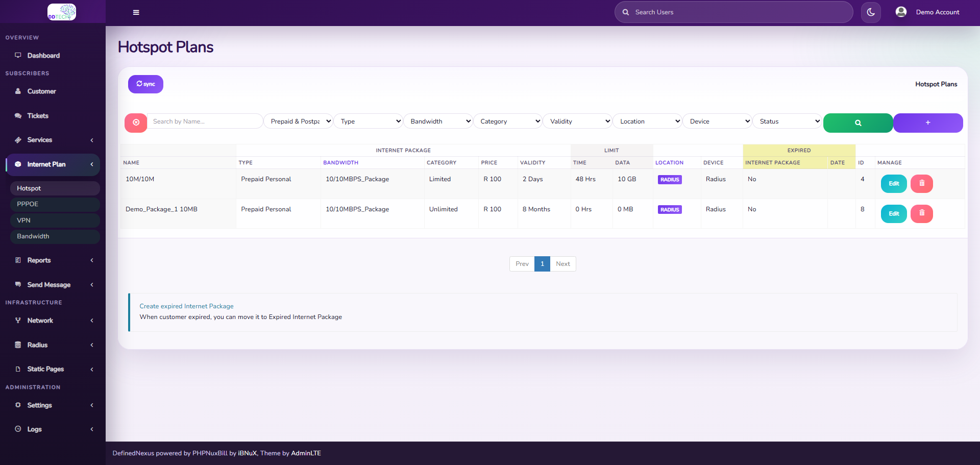This screenshot has width=980, height=465.
Task: Select Hotspot under Internet Plan
Action: tap(29, 188)
